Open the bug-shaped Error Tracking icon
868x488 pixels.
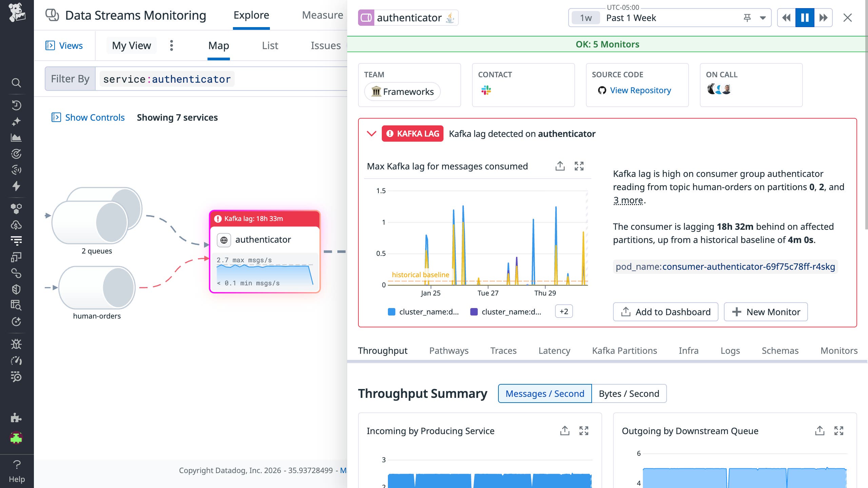pyautogui.click(x=17, y=344)
